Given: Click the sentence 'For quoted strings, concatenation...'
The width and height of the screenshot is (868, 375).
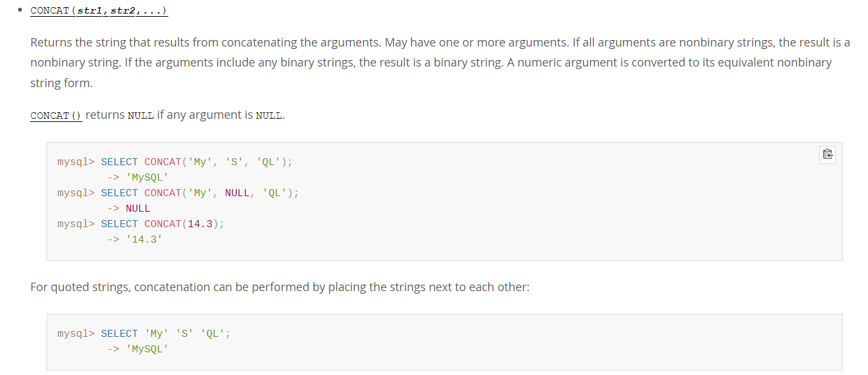Looking at the screenshot, I should [x=280, y=287].
